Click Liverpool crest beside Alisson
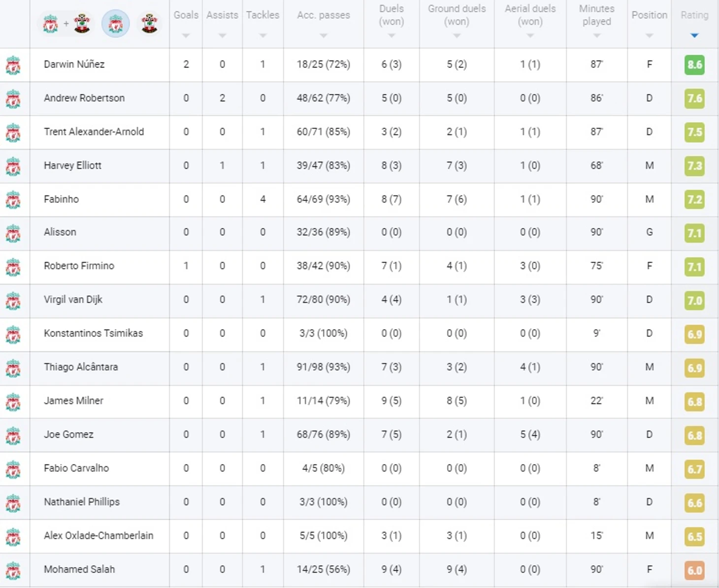 pos(13,233)
